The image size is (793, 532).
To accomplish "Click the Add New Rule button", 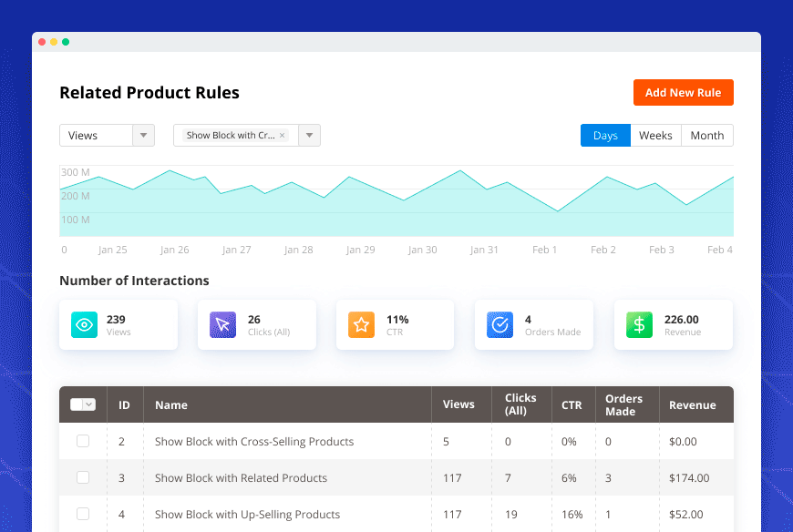I will (x=683, y=92).
